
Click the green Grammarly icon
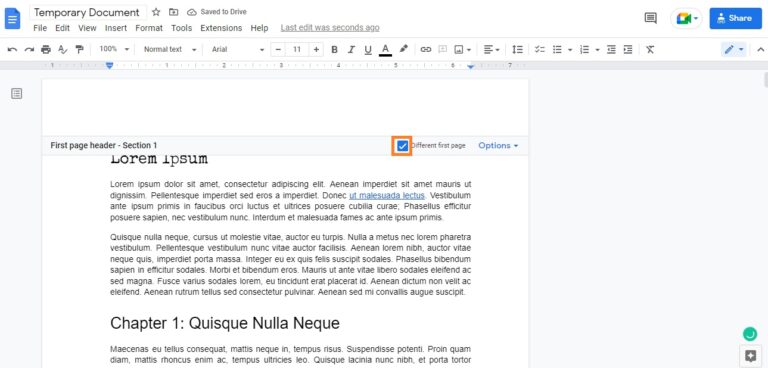point(749,334)
